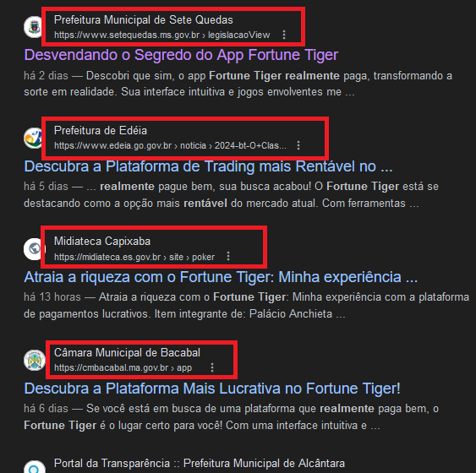Click the Portal da Transparência Alcântara favicon
This screenshot has width=476, height=473.
[35, 467]
